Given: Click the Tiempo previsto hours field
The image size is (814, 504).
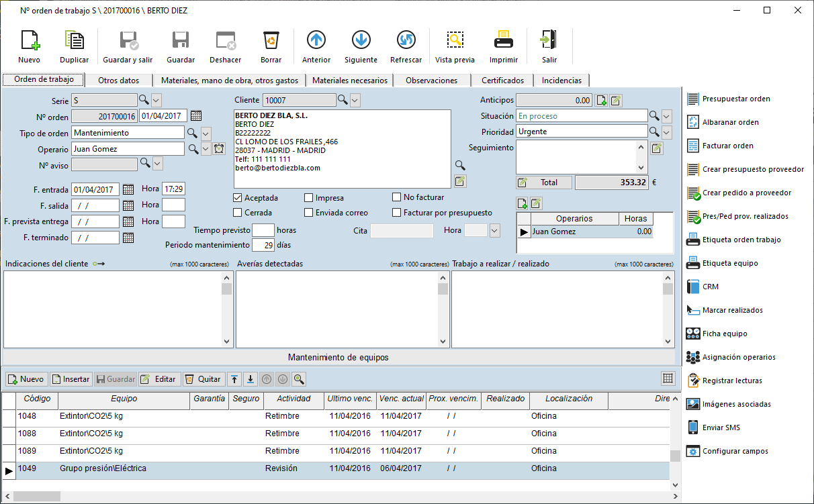Looking at the screenshot, I should tap(263, 230).
